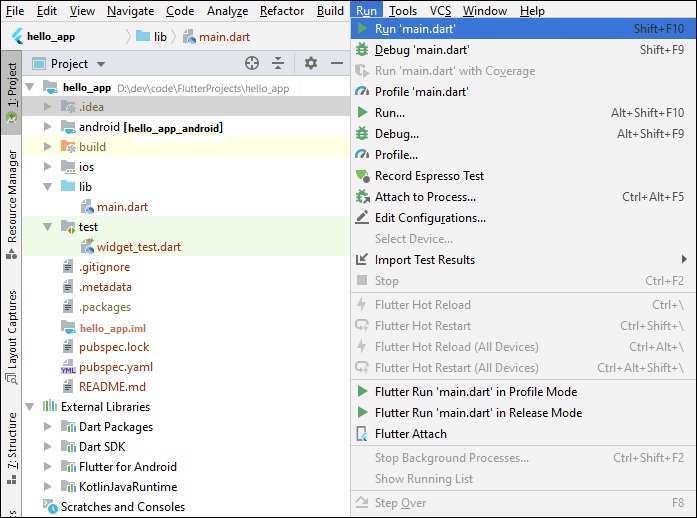Click the profiler gauge icon beside Profile 'main.dart'
Image resolution: width=697 pixels, height=518 pixels.
point(362,92)
